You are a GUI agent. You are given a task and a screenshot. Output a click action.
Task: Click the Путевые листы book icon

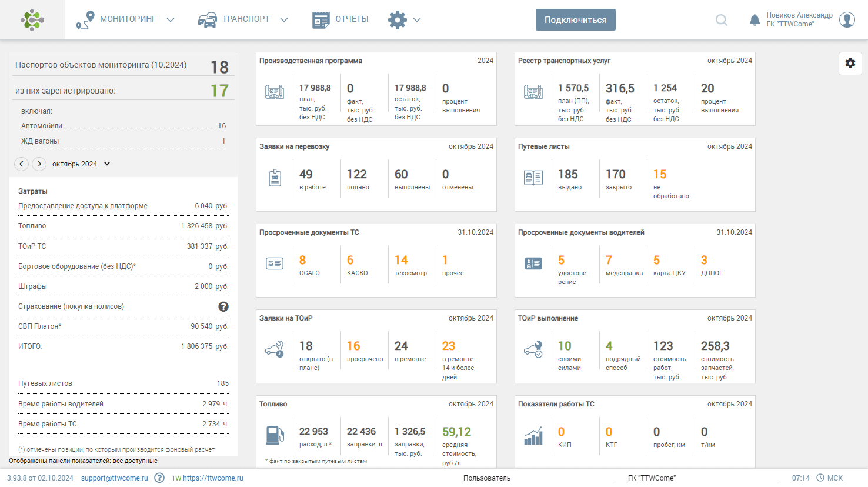tap(533, 178)
